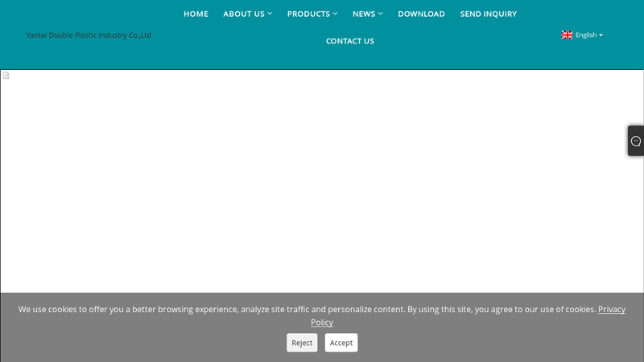Image resolution: width=644 pixels, height=362 pixels.
Task: Open the English language dropdown
Action: (x=582, y=35)
